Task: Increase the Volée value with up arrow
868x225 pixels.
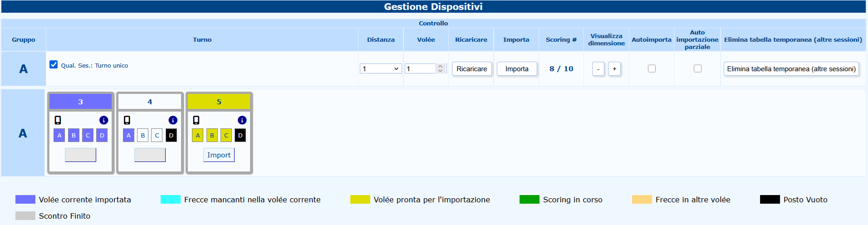Action: pos(440,66)
